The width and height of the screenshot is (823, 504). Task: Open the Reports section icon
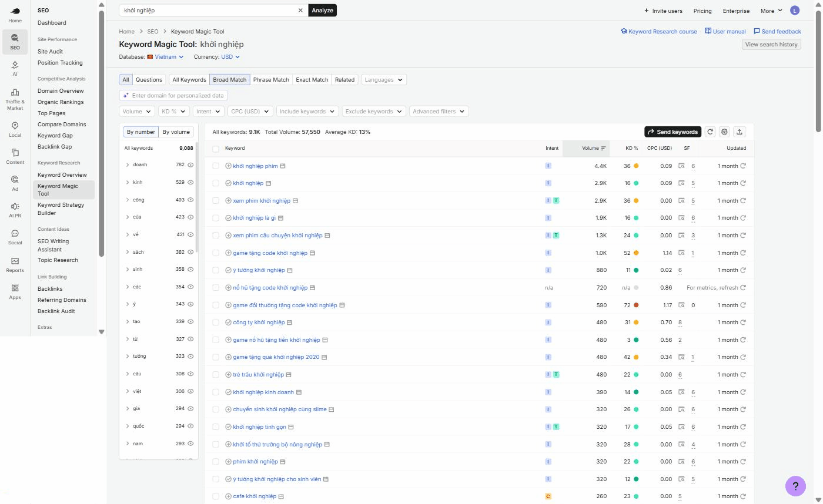coord(15,264)
